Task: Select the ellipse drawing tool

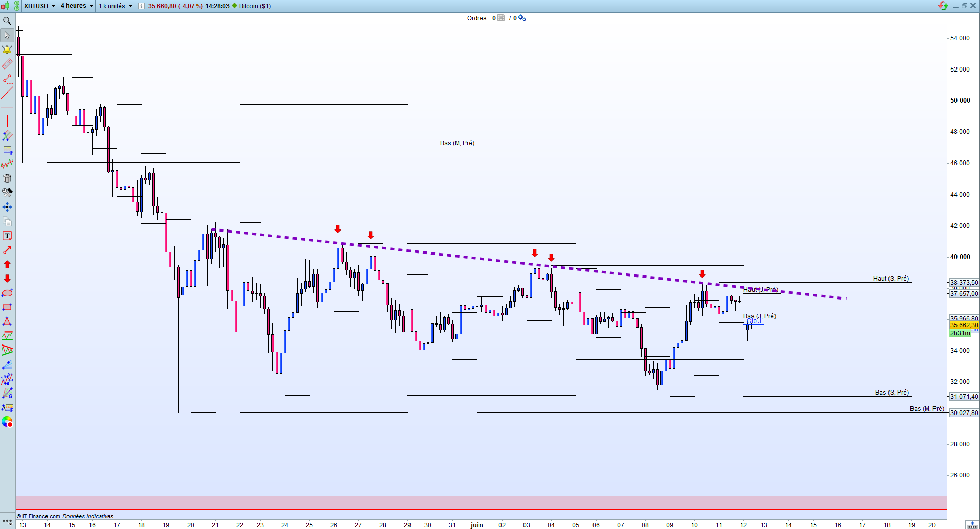Action: [7, 293]
